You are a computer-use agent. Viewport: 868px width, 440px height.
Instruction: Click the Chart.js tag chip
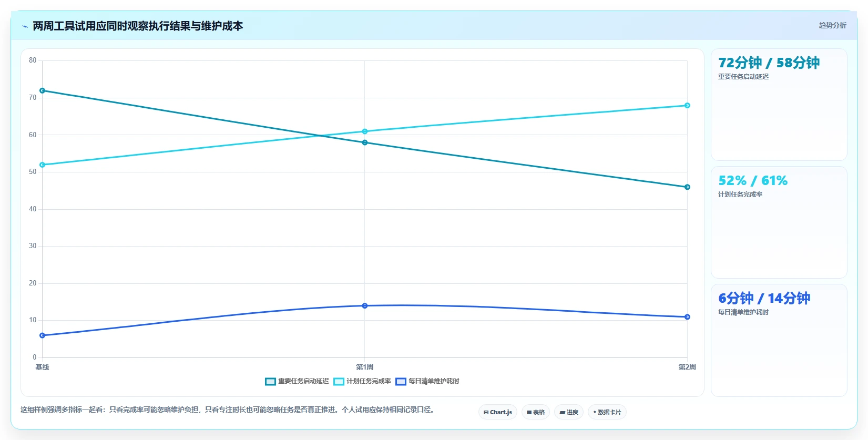(x=498, y=412)
